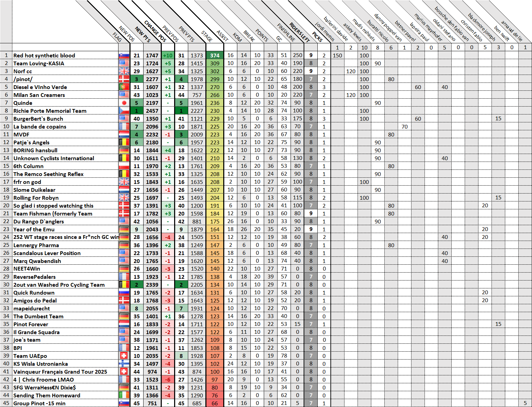Select the Polish flag in the 6th Column row
Image resolution: width=532 pixels, height=407 pixels.
tap(124, 166)
